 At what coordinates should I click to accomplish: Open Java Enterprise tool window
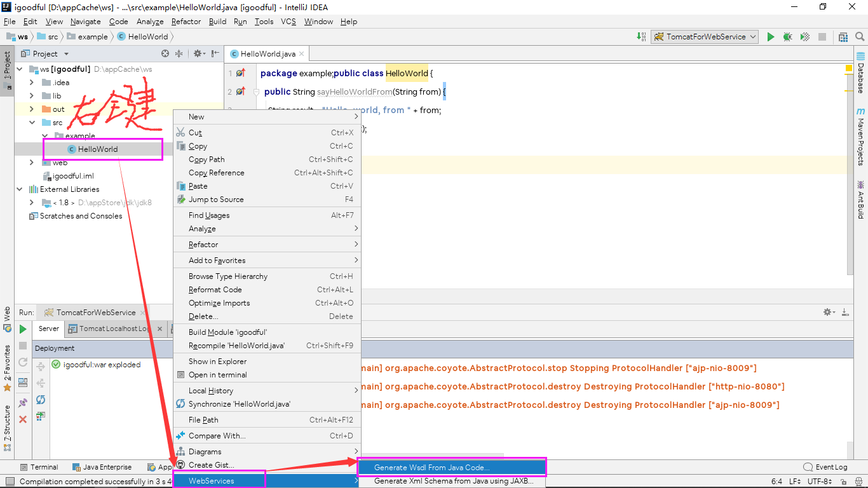coord(102,467)
